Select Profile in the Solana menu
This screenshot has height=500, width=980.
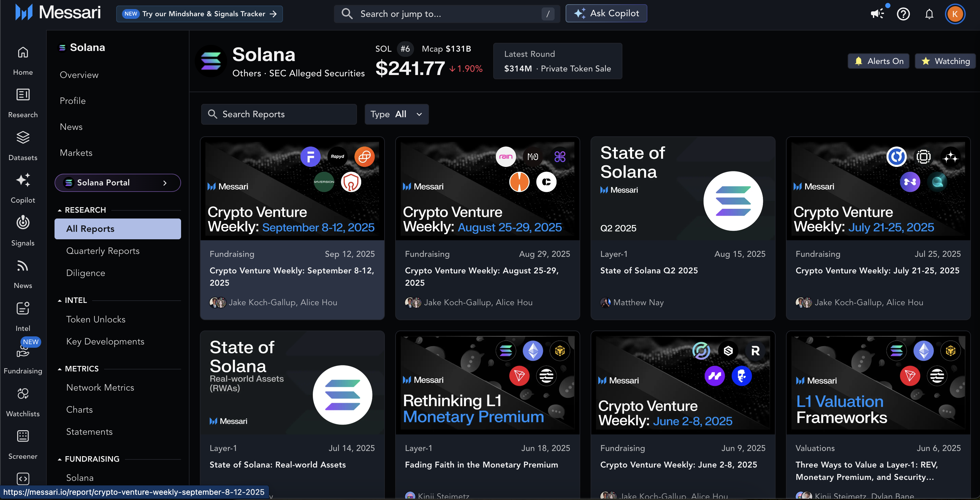pos(73,101)
